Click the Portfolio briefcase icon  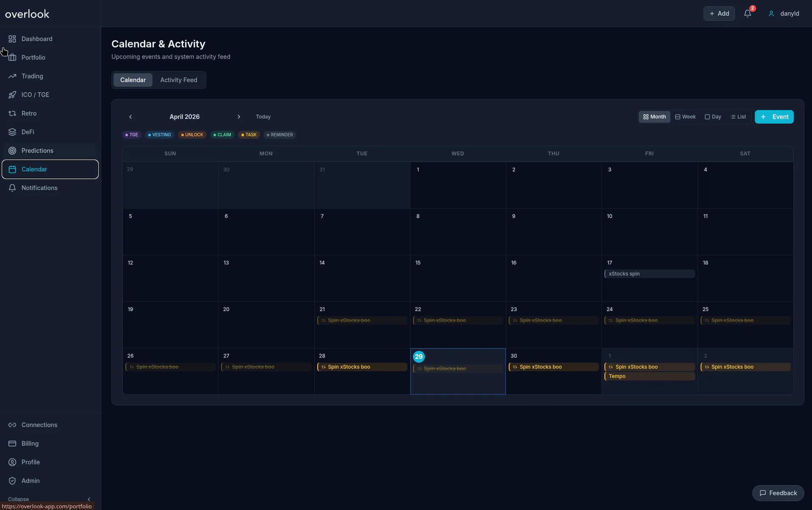12,58
